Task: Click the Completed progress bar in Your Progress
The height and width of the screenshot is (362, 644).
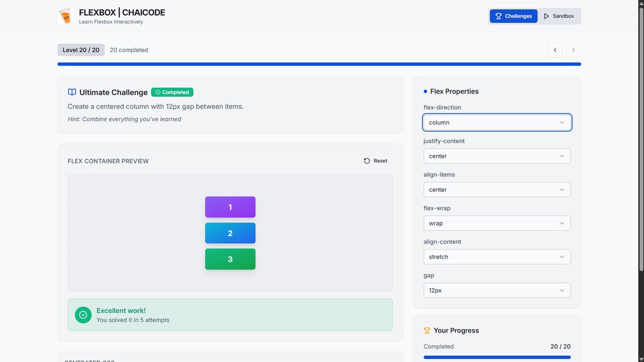Action: [497, 357]
